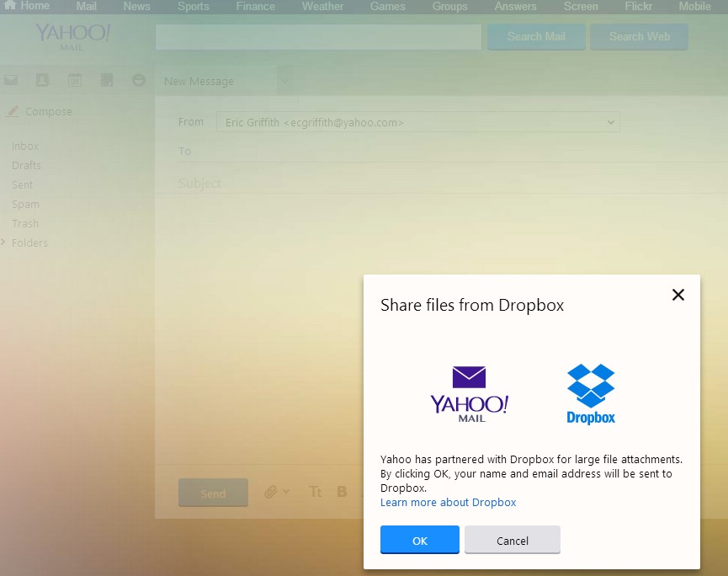Viewport: 728px width, 576px height.
Task: Toggle bold text formatting
Action: 343,492
